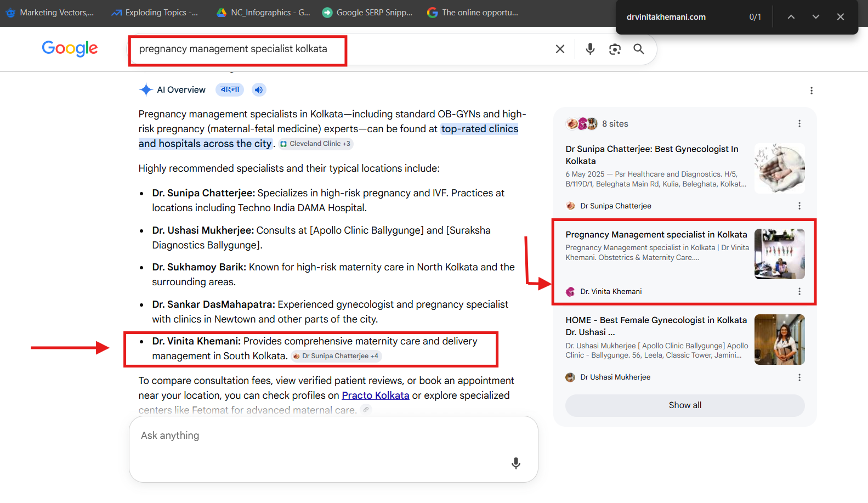Image resolution: width=868 pixels, height=503 pixels.
Task: Open more options for Dr Sunipa Chatterjee source
Action: 799,206
